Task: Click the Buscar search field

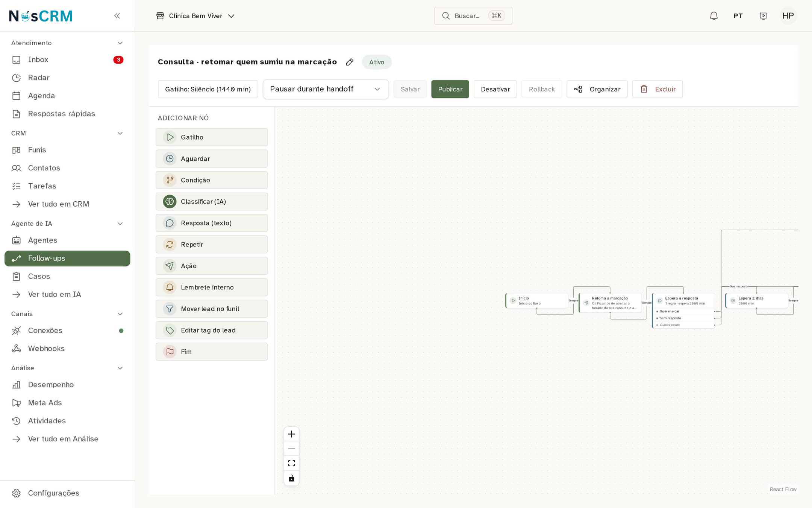Action: (x=473, y=16)
